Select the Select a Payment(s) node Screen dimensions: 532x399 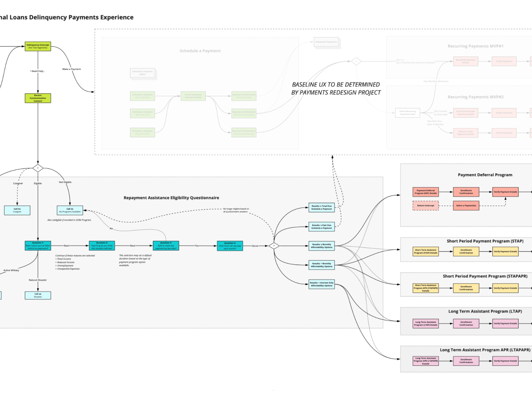click(466, 206)
